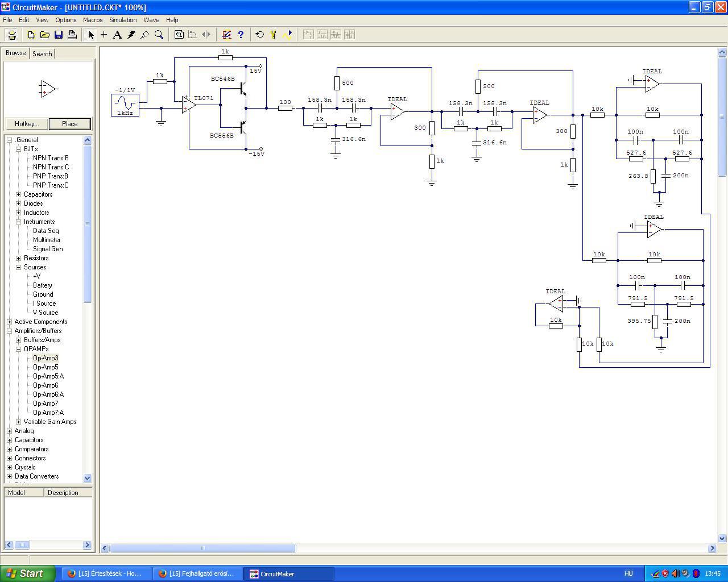Expand the Diodes tree node
The height and width of the screenshot is (582, 728).
click(x=19, y=203)
